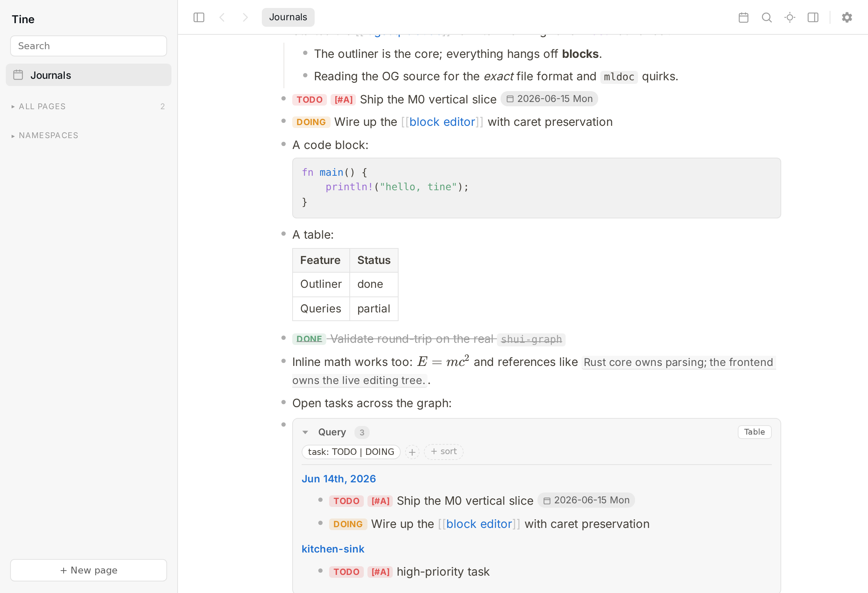Screen dimensions: 868x593
Task: Toggle the DOING marker on Wire up block
Action: click(x=311, y=122)
